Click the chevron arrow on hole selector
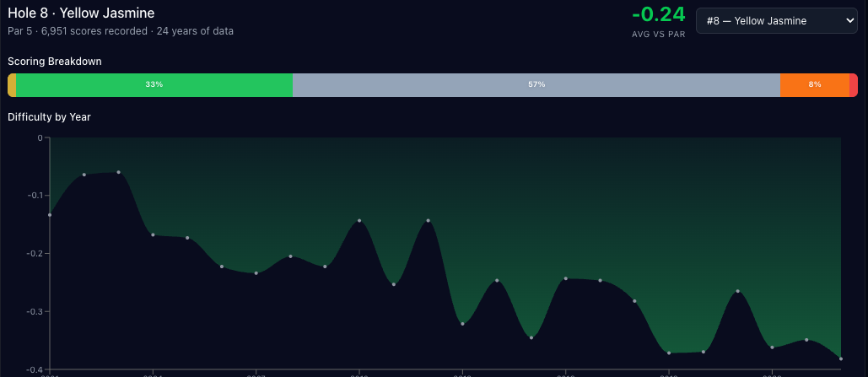Image resolution: width=868 pixels, height=377 pixels. (x=847, y=21)
